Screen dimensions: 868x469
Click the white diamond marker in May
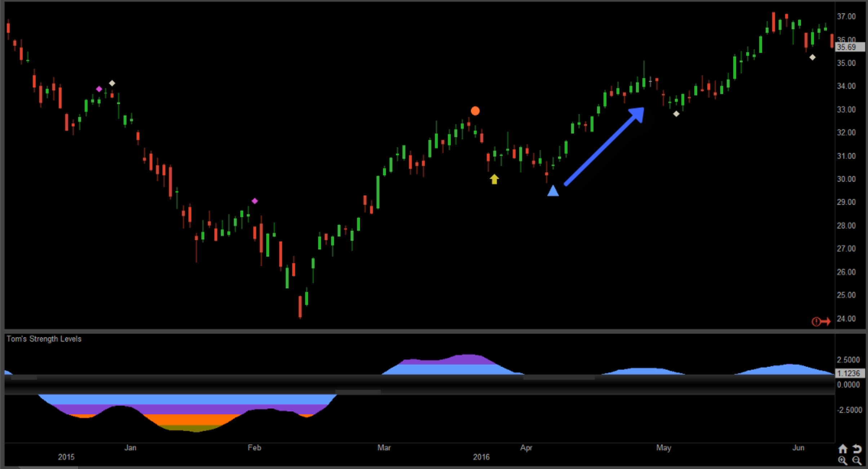pos(676,114)
